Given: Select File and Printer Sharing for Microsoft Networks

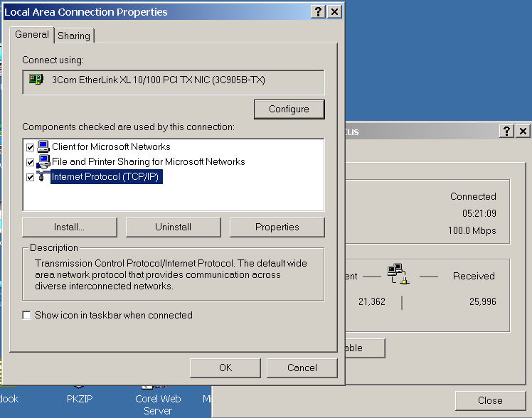Looking at the screenshot, I should (148, 161).
